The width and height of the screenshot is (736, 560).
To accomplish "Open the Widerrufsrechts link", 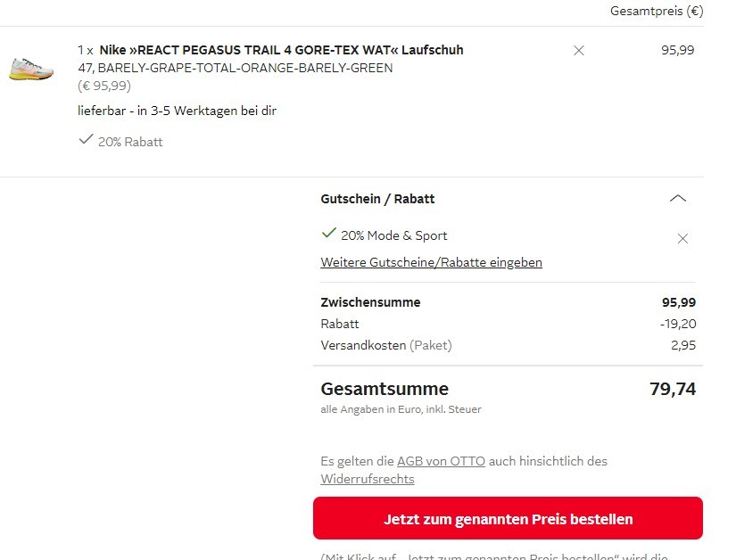I will click(x=367, y=480).
